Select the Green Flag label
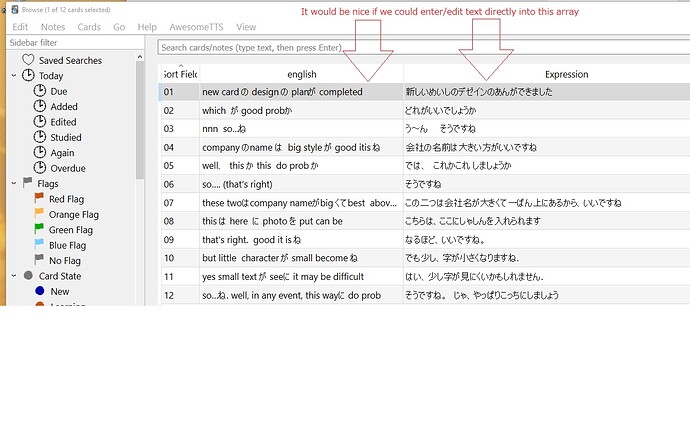Viewport: 690px width, 434px height. (71, 230)
